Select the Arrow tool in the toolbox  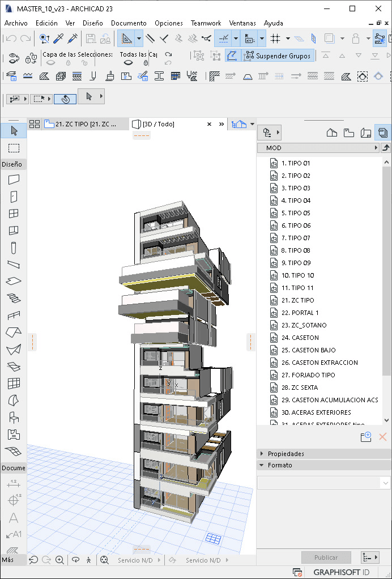[x=14, y=131]
